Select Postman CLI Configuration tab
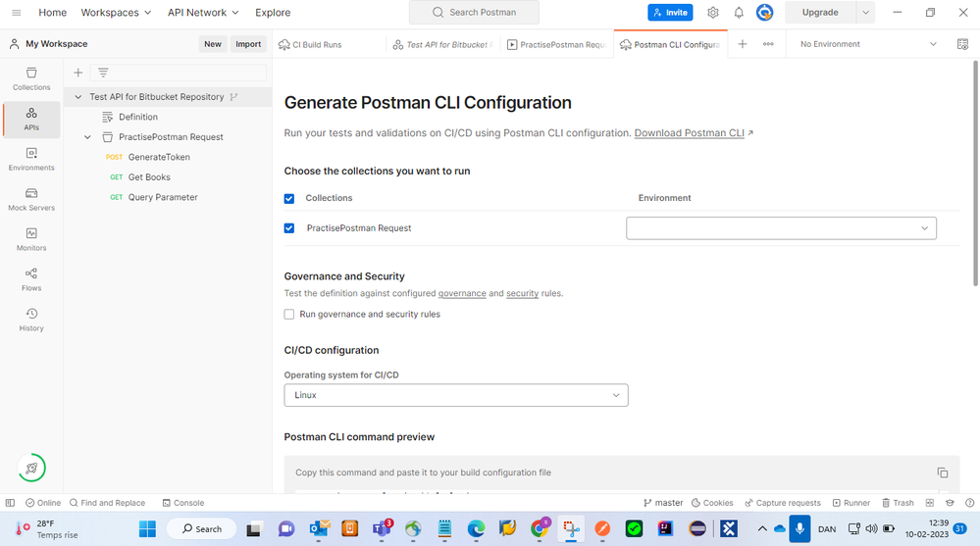The width and height of the screenshot is (980, 546). (671, 44)
